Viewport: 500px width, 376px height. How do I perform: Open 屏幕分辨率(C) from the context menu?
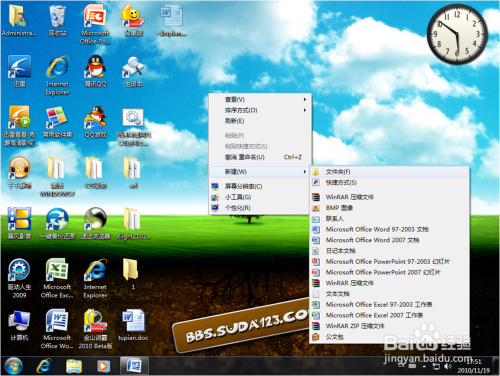pyautogui.click(x=260, y=186)
